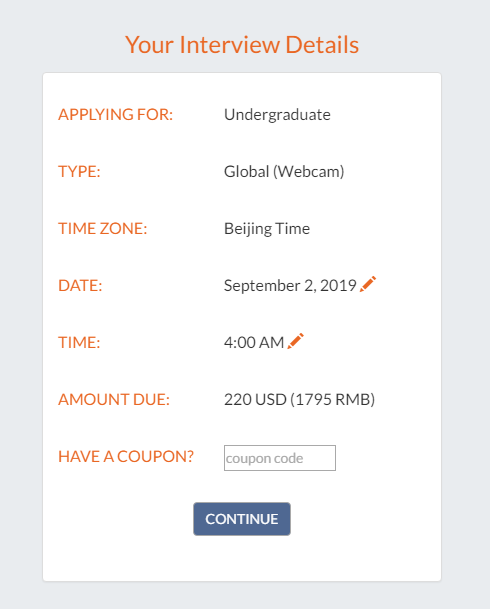The image size is (490, 609).
Task: Click the gray background above the heading
Action: point(242,14)
